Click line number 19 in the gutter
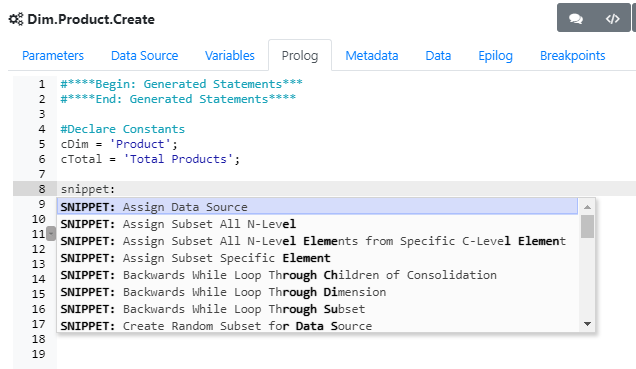Screen dimensions: 636x369 [39, 354]
